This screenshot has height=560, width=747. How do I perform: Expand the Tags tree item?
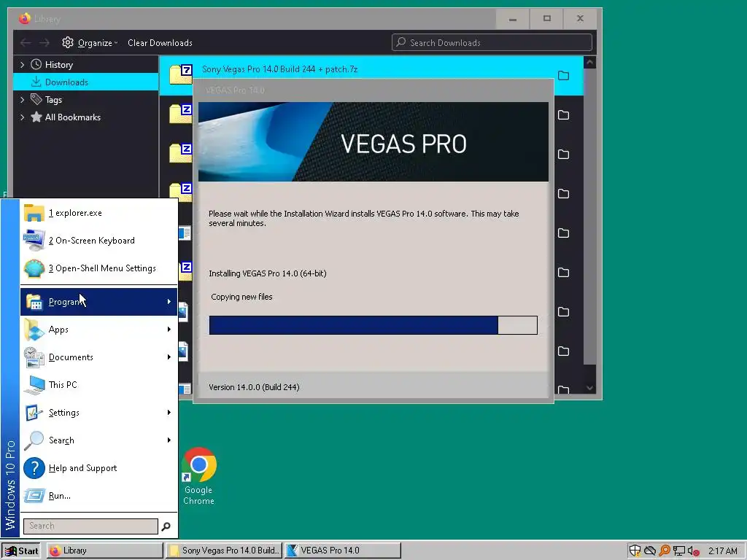[x=22, y=99]
